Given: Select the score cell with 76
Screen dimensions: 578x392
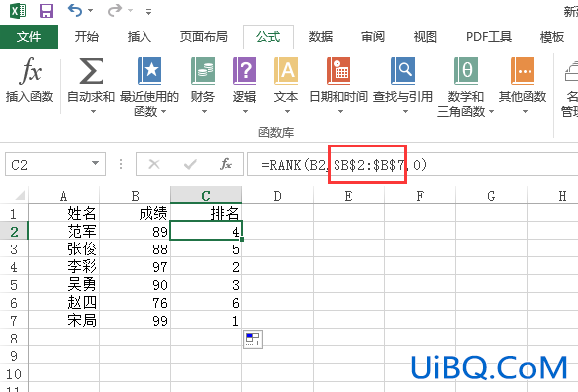Looking at the screenshot, I should point(135,302).
